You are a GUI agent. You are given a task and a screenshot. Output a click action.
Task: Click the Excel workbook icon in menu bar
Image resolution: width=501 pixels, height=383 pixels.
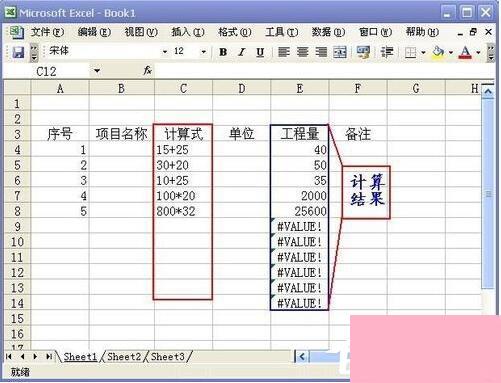click(x=17, y=33)
